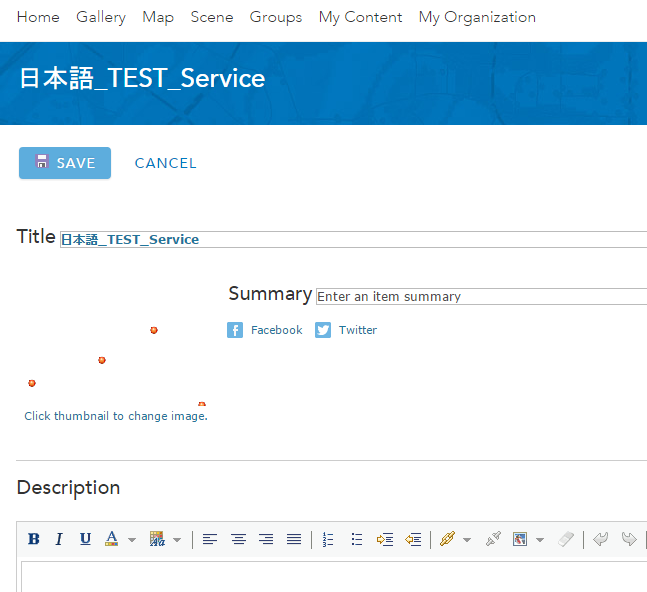Save the item edits
This screenshot has width=647, height=592.
65,163
